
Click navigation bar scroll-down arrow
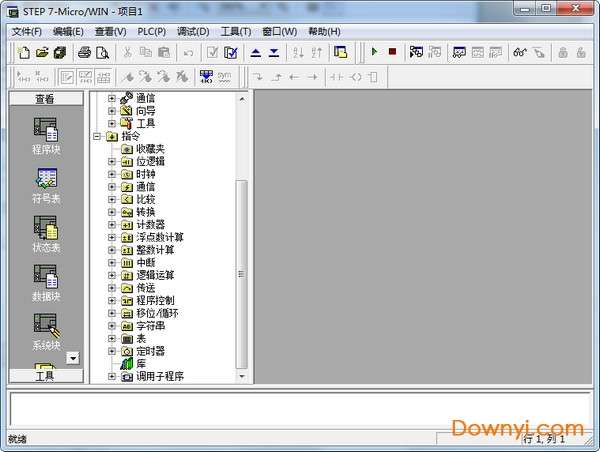[x=73, y=358]
